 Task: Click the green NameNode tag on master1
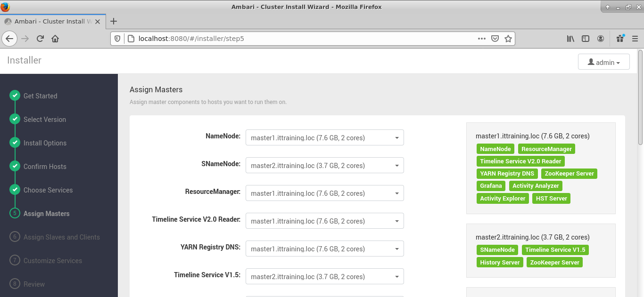pos(495,149)
